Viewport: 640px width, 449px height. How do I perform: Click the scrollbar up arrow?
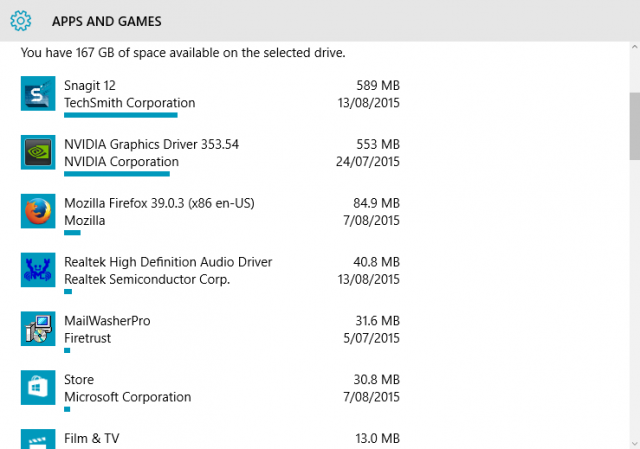[635, 47]
